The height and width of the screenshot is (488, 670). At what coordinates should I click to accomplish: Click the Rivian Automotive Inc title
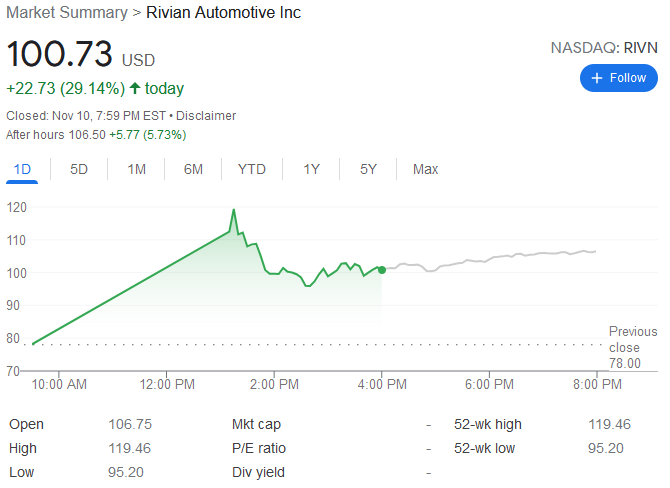[223, 13]
